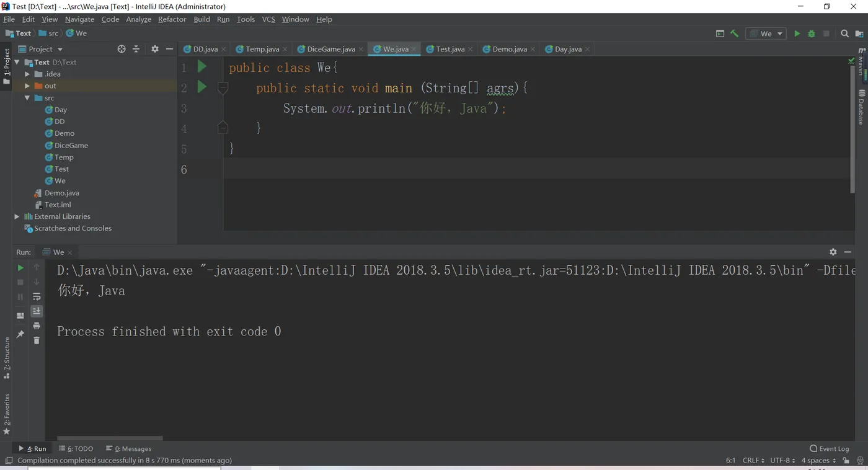Collapse the src folder

click(27, 98)
